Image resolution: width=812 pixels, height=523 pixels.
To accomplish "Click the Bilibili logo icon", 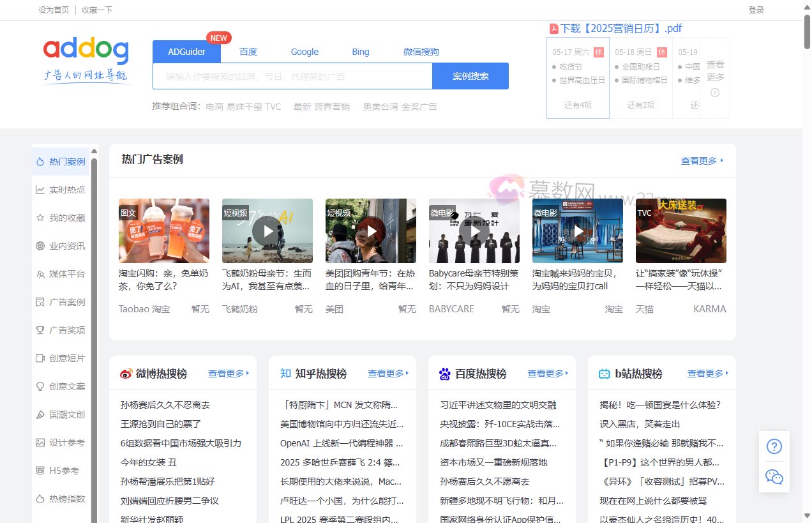I will [604, 374].
